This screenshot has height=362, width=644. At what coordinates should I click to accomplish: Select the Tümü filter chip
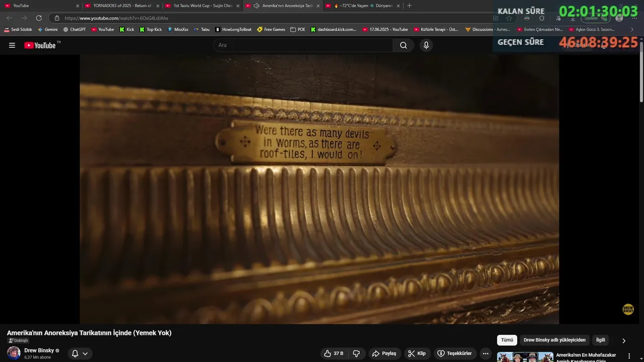point(507,340)
